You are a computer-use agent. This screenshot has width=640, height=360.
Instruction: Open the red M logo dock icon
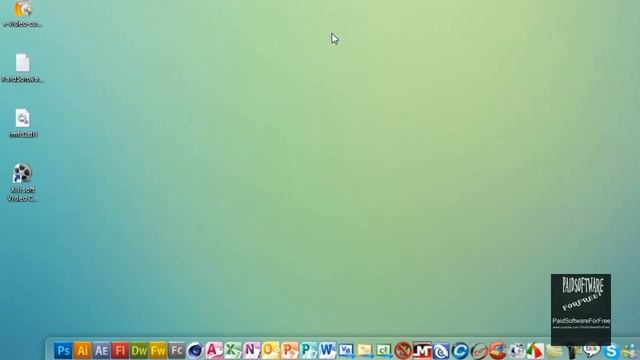click(x=422, y=351)
